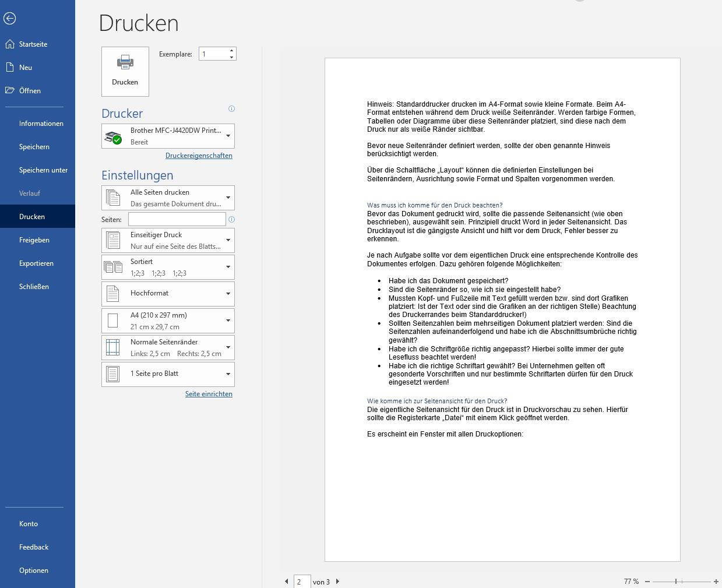Click the back arrow to leave Backstage
The height and width of the screenshot is (588, 722).
(x=9, y=19)
